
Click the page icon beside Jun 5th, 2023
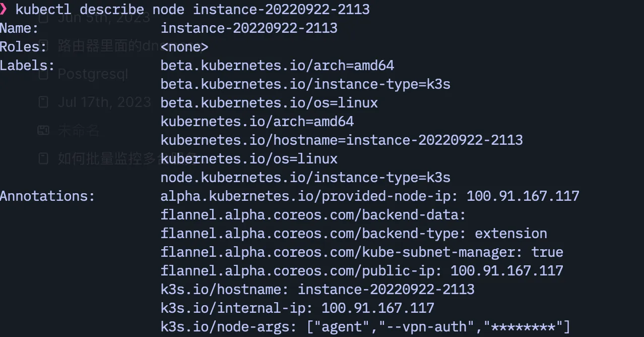tap(43, 18)
